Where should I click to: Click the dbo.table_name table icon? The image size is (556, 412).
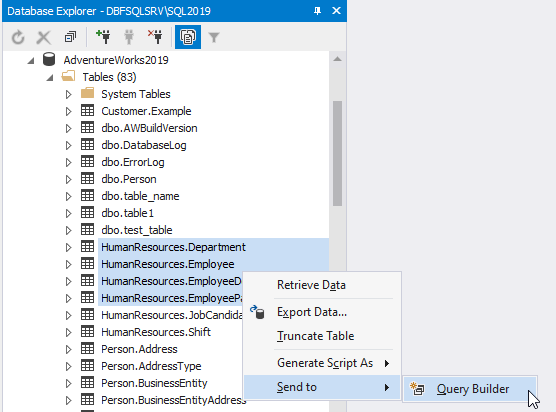(87, 196)
